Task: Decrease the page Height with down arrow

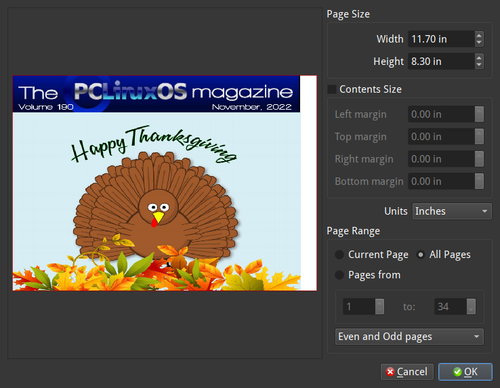Action: (479, 65)
